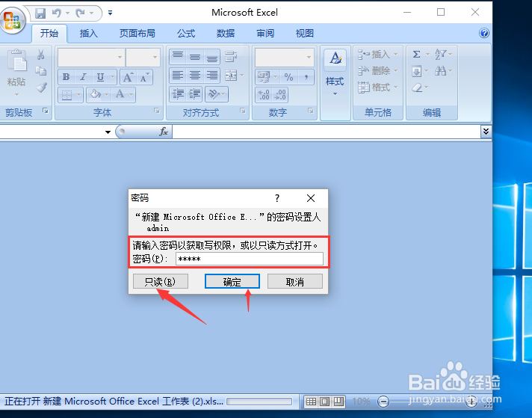
Task: Expand the formula bar
Action: tap(486, 132)
